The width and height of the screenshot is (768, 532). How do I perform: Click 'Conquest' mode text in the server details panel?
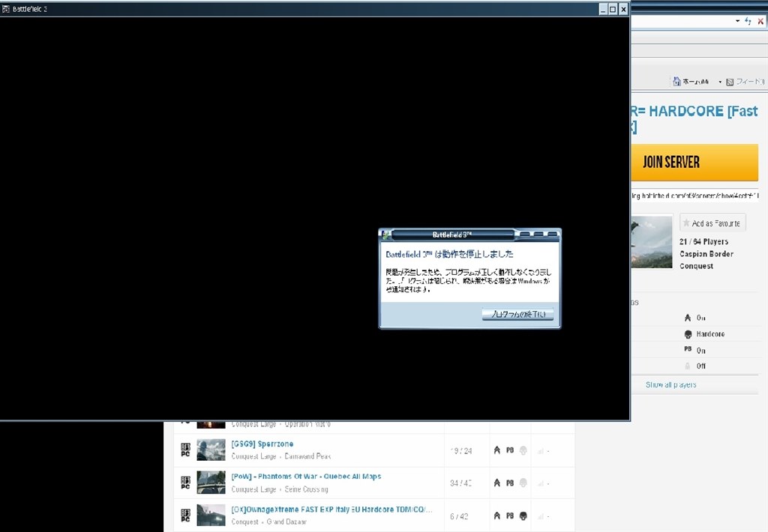coord(696,266)
